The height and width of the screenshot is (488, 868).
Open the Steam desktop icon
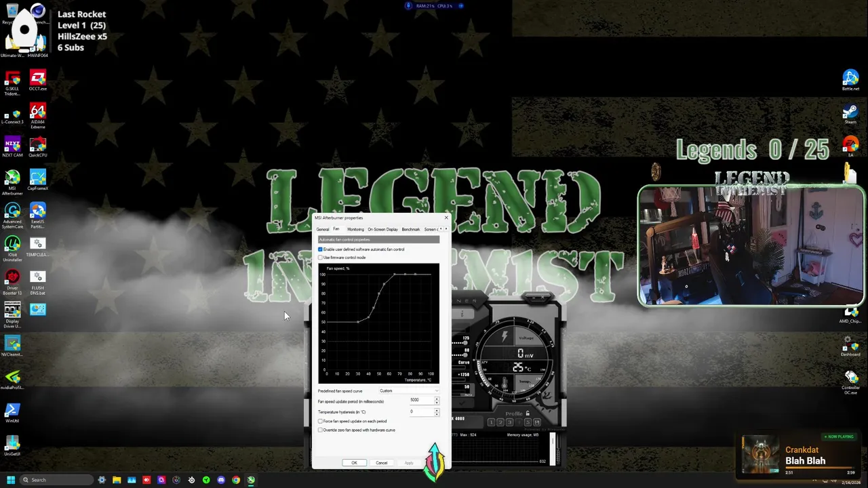click(850, 114)
